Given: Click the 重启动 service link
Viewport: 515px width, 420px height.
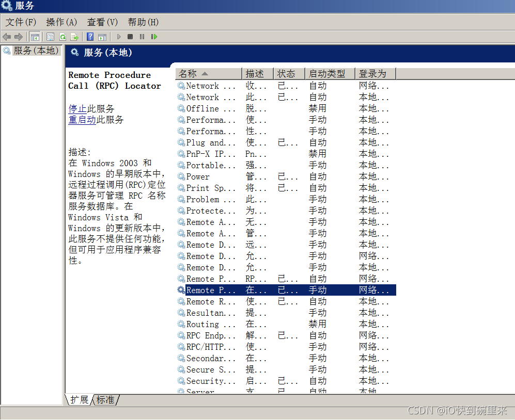Looking at the screenshot, I should pos(82,119).
